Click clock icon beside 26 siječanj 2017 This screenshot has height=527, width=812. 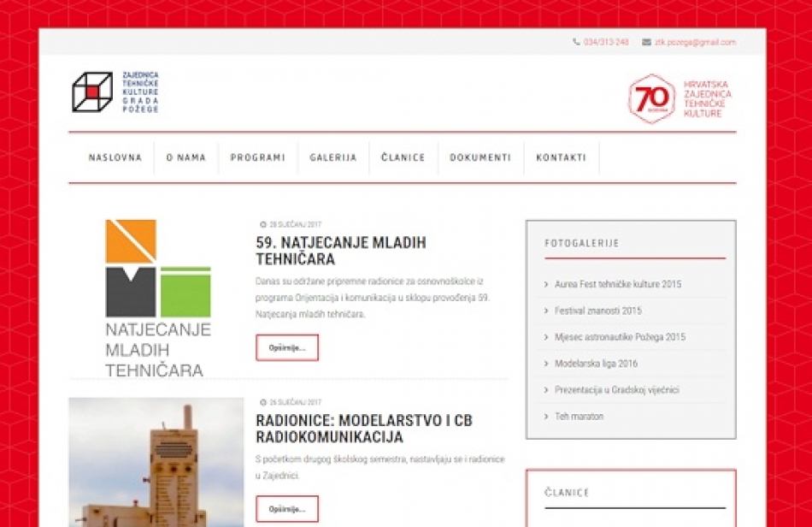tap(263, 402)
